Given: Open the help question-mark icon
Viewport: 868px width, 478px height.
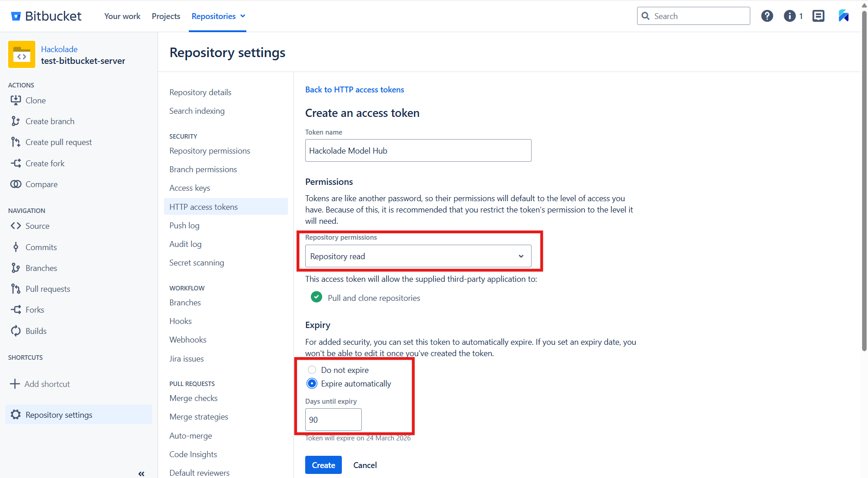Looking at the screenshot, I should tap(767, 15).
